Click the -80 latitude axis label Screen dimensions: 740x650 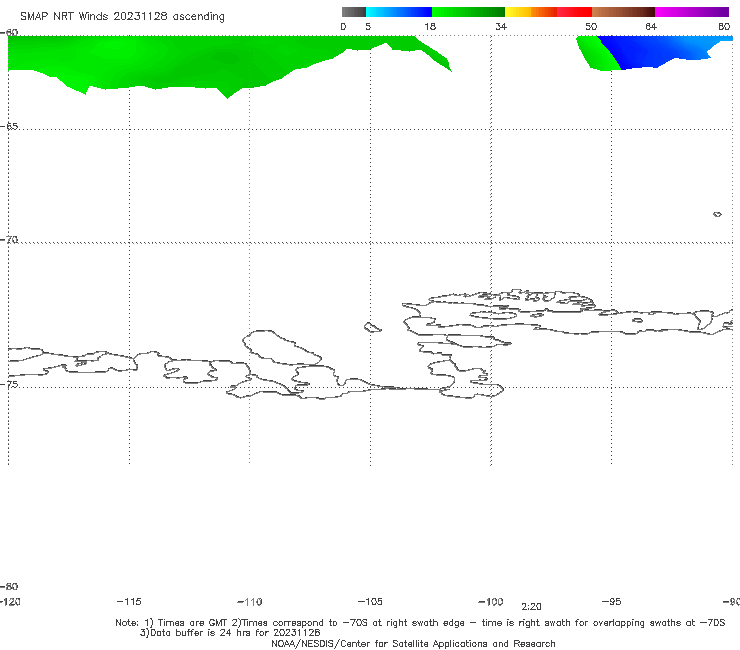[9, 586]
